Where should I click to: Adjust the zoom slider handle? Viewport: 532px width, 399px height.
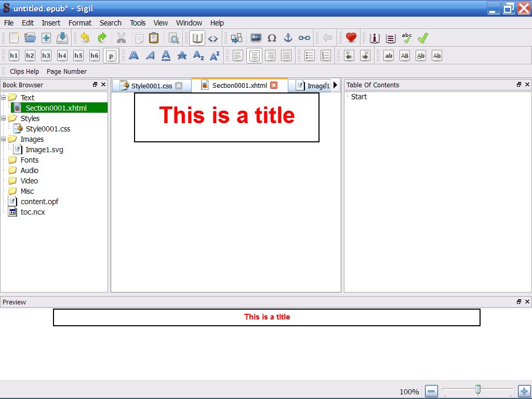[x=478, y=389]
